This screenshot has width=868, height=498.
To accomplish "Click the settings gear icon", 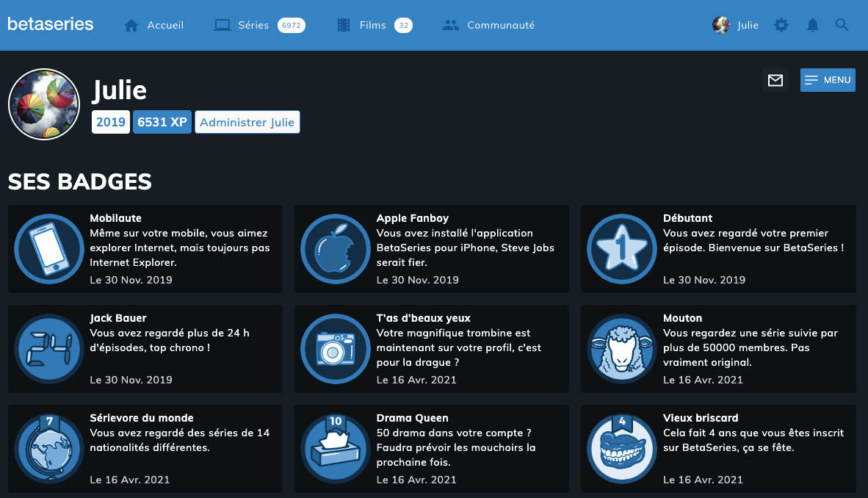I will click(781, 25).
